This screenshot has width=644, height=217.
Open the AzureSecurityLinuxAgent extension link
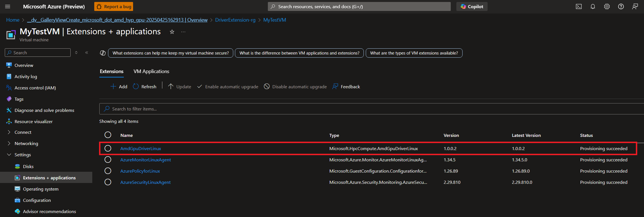(x=145, y=182)
